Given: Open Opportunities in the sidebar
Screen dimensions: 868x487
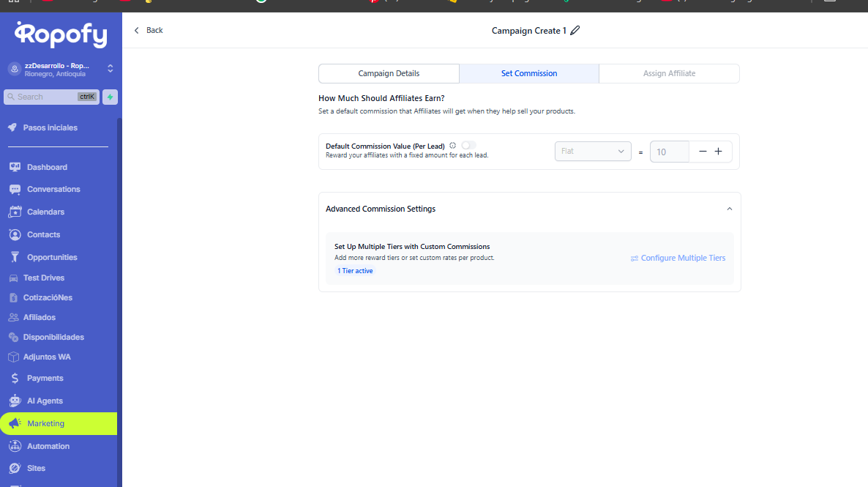Looking at the screenshot, I should [52, 257].
